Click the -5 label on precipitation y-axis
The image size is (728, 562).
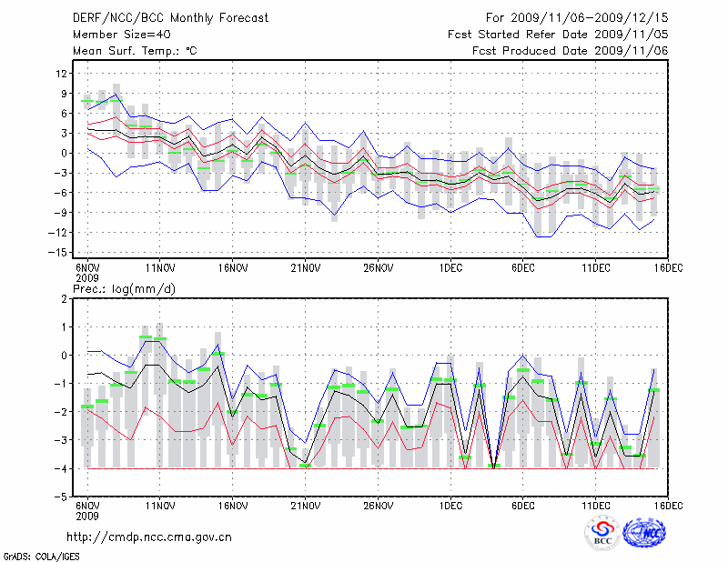[62, 497]
